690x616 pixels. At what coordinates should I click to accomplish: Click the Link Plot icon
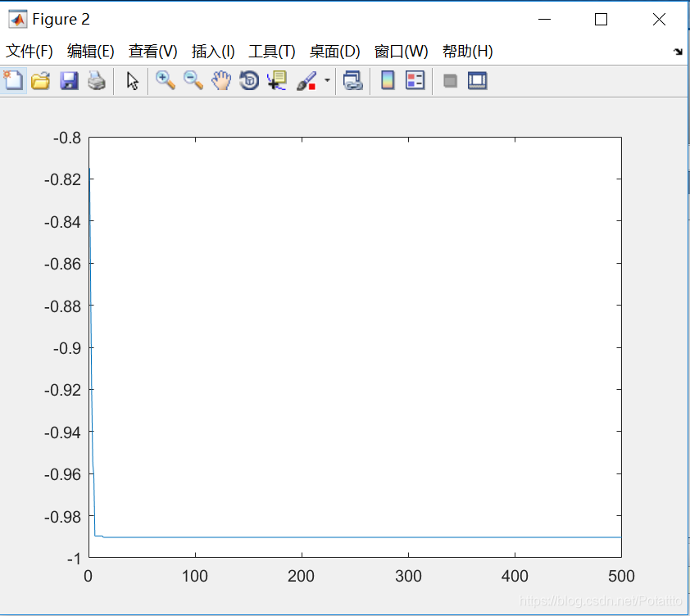coord(352,81)
